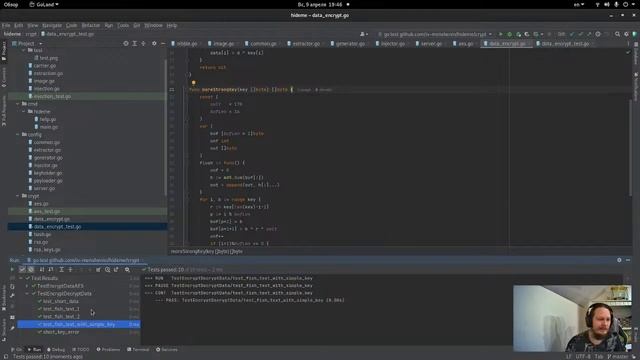Image resolution: width=640 pixels, height=360 pixels.
Task: Open the Navigate menu
Action: coord(52,25)
